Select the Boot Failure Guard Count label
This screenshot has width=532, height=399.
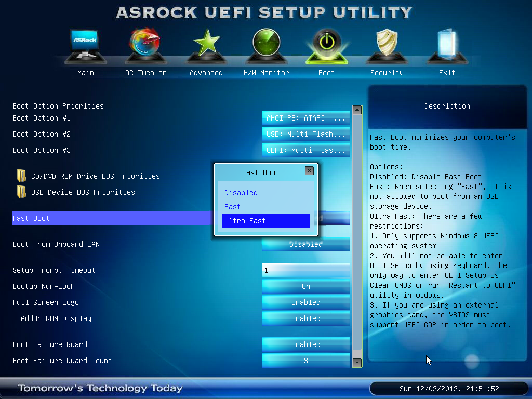(62, 361)
